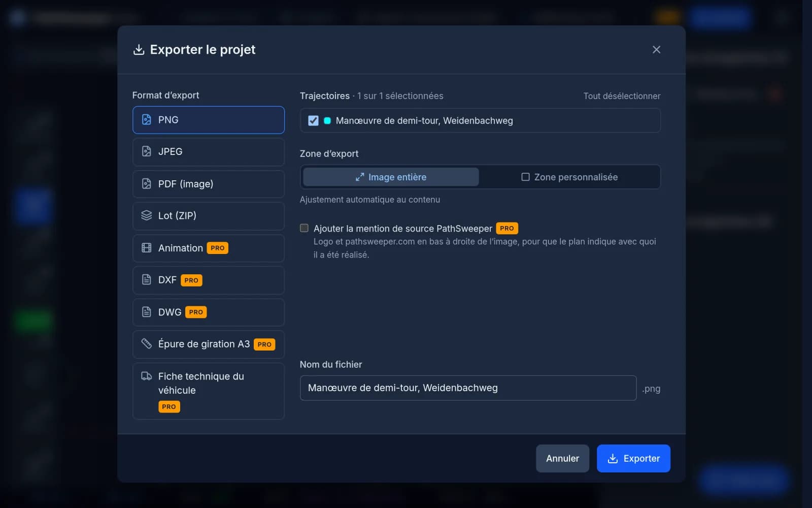Click the cyan trajectory color dot
Screen dimensions: 812x508
tap(327, 120)
